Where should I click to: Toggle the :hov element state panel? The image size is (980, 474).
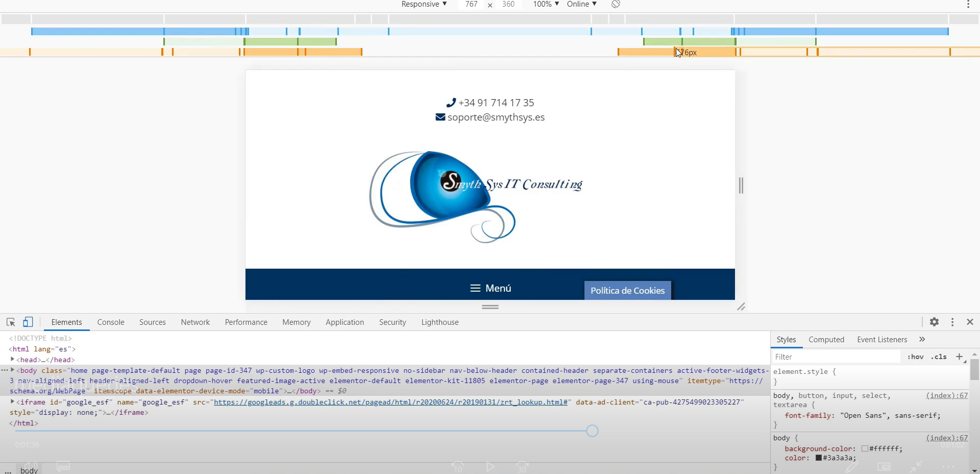click(915, 357)
